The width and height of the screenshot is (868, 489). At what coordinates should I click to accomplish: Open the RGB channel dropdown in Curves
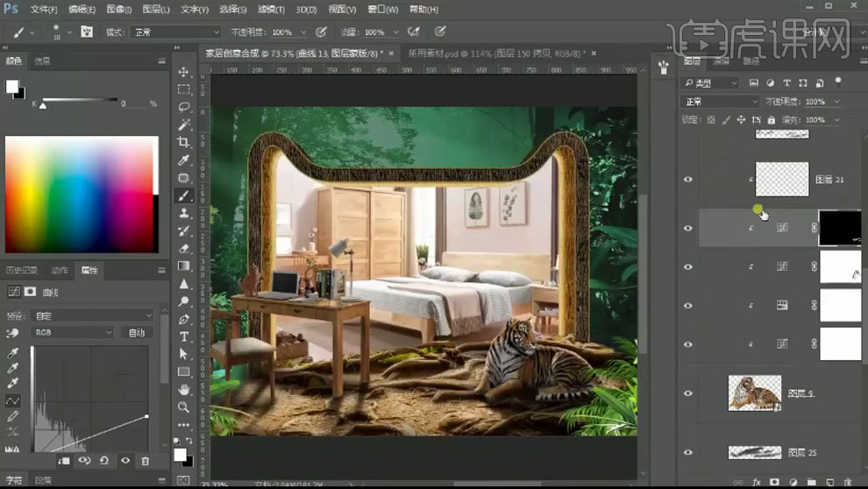[73, 332]
